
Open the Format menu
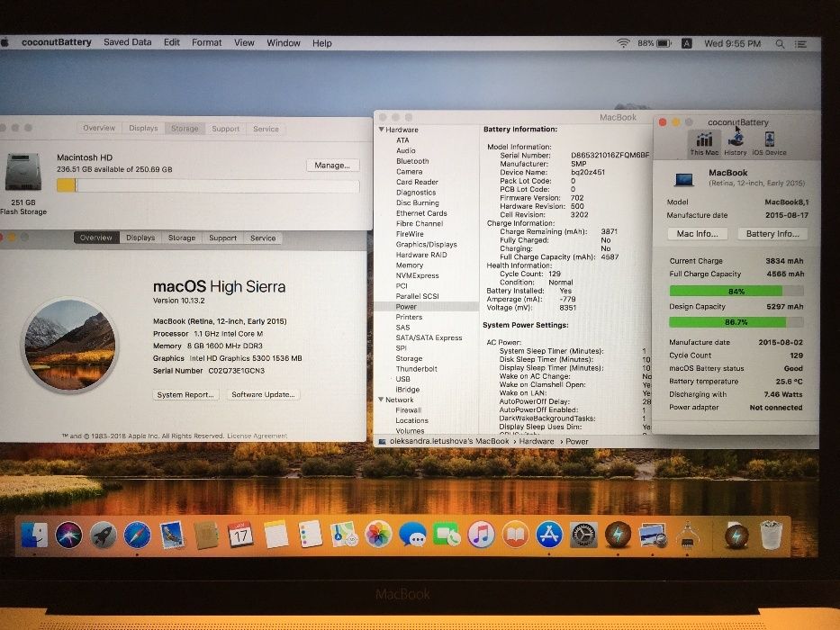207,43
